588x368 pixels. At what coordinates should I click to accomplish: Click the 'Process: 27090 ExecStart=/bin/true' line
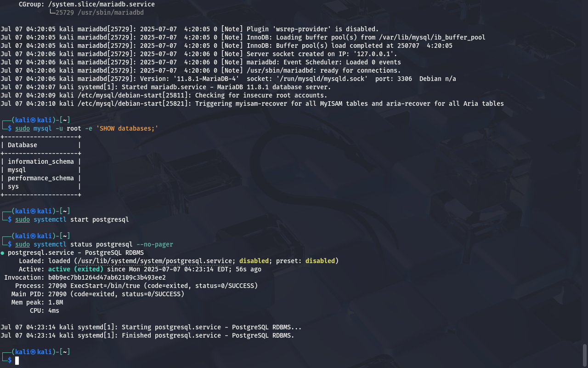pos(136,286)
